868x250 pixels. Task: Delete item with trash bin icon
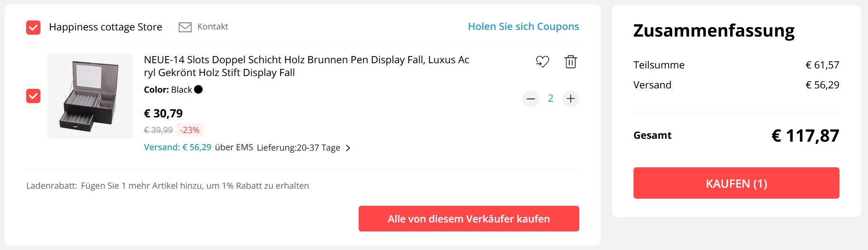tap(571, 62)
